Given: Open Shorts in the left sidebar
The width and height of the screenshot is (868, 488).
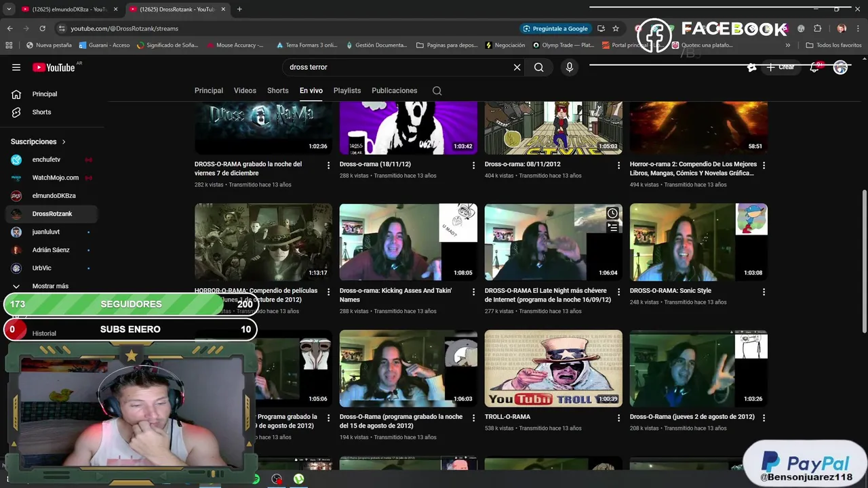Looking at the screenshot, I should 53,112.
